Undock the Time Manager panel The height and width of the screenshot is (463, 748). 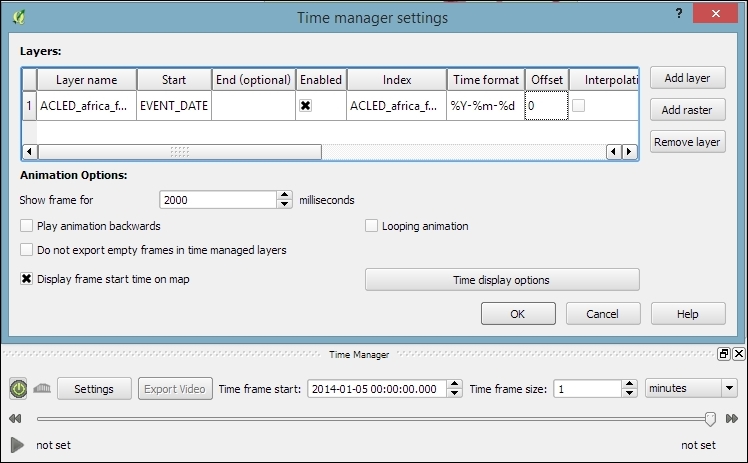(723, 354)
